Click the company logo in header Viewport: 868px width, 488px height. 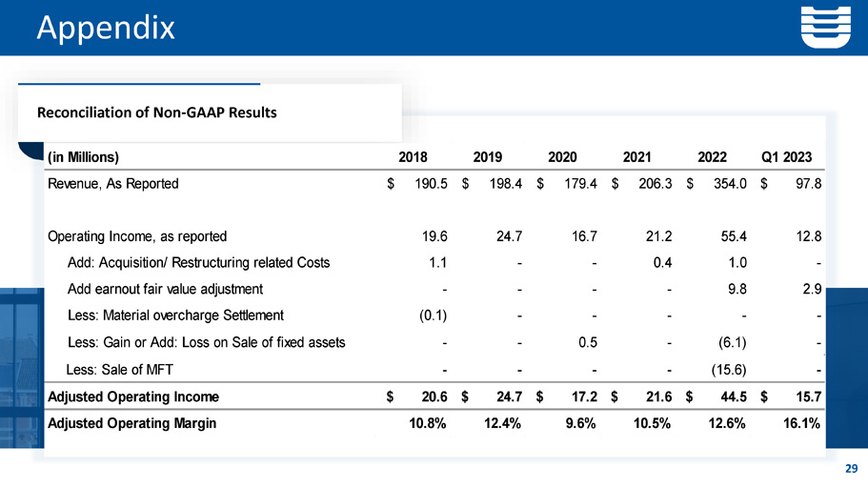[x=827, y=27]
